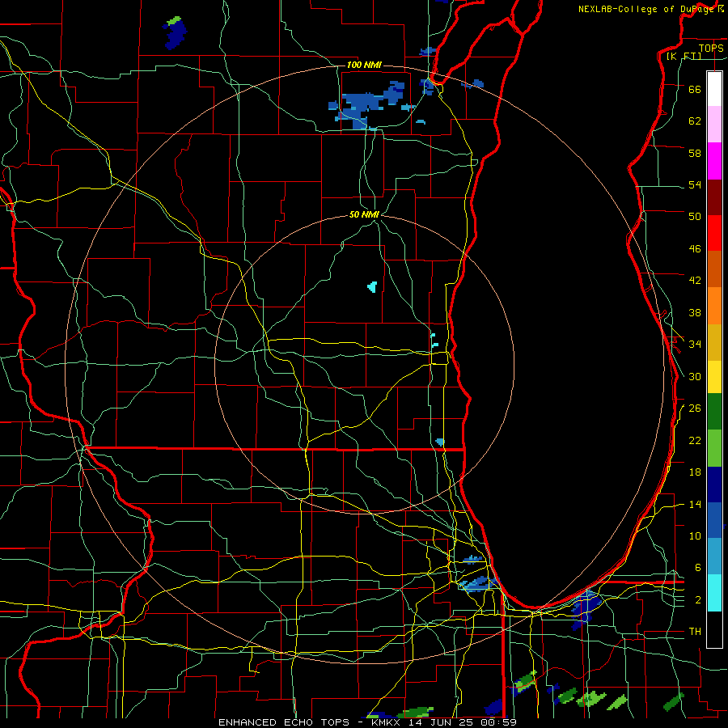This screenshot has width=728, height=728.
Task: Choose the cyan swatch near label 2
Action: (x=714, y=593)
